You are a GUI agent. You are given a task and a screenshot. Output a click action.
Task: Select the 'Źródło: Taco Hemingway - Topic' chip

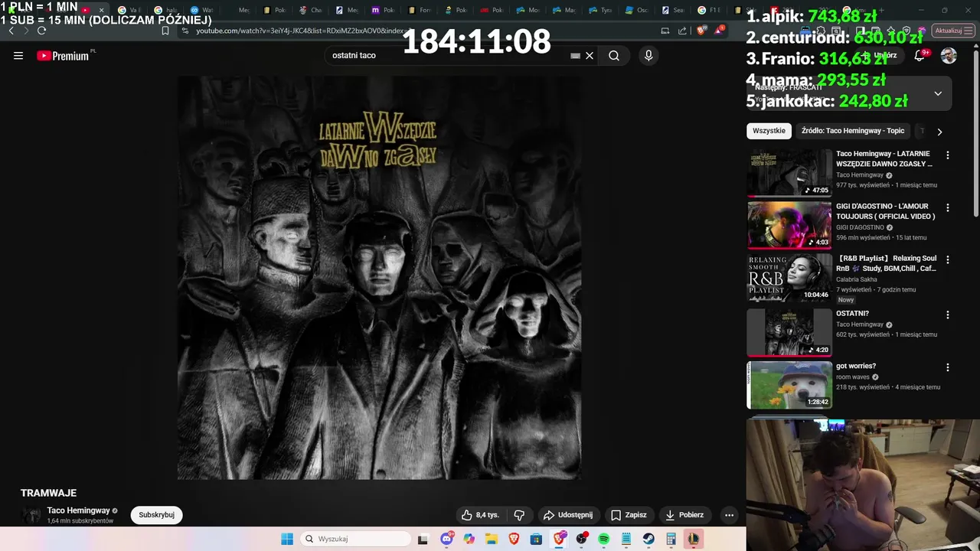[853, 131]
